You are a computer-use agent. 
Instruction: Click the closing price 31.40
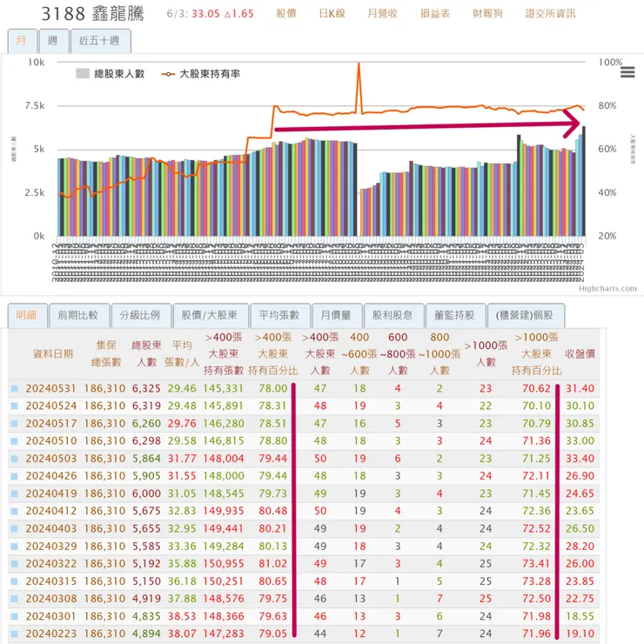click(x=580, y=388)
